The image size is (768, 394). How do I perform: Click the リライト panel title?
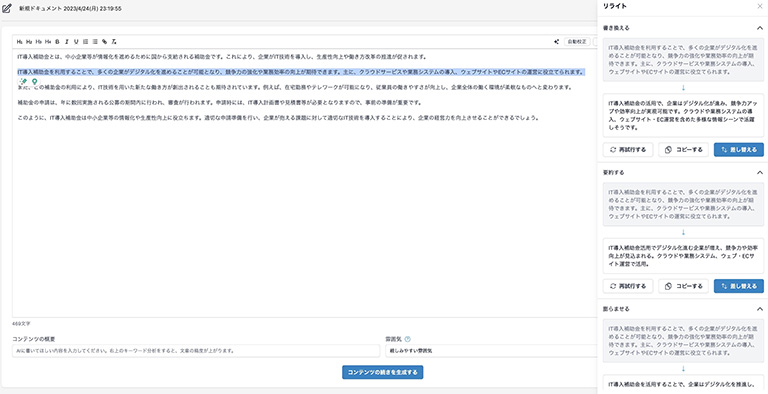pyautogui.click(x=615, y=6)
